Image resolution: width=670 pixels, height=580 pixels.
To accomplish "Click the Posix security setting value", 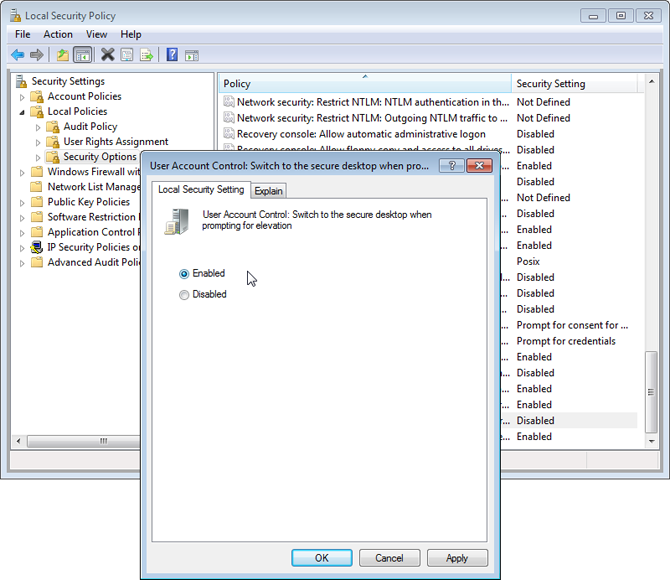I will tap(528, 261).
